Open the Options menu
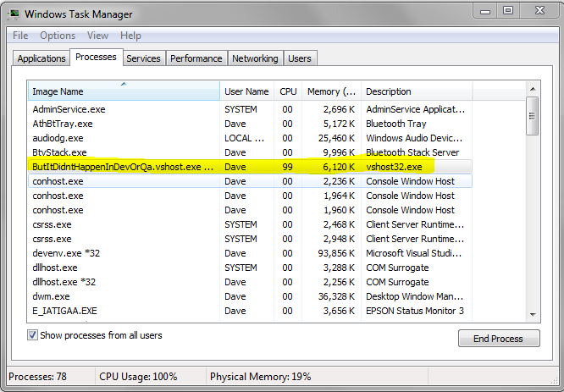The image size is (564, 392). [58, 36]
